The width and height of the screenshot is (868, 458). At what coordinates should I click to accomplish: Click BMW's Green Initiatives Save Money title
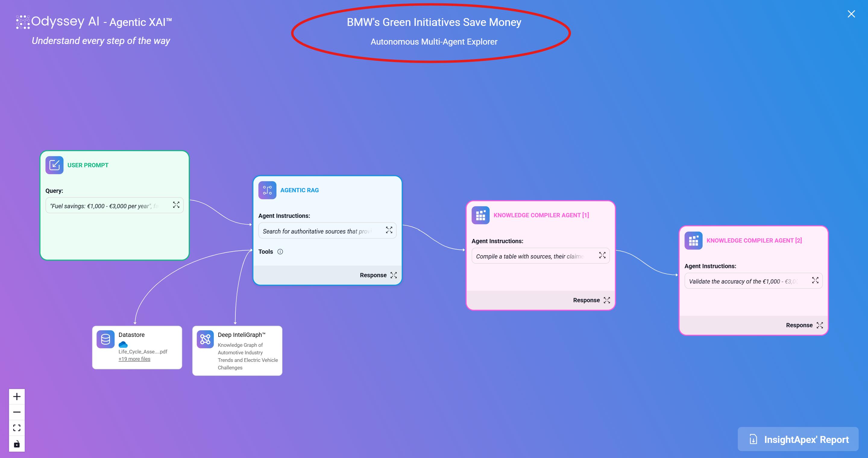pyautogui.click(x=434, y=22)
